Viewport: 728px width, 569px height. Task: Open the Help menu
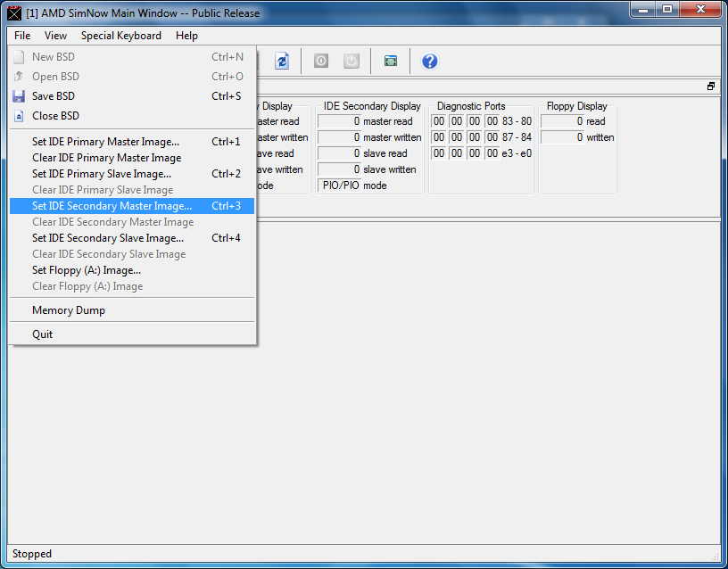(x=186, y=36)
